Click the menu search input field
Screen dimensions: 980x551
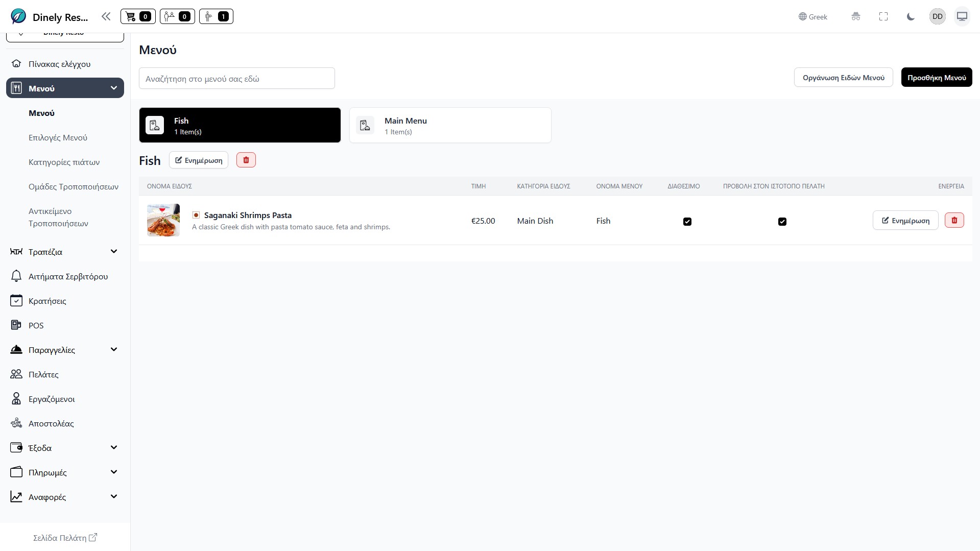point(236,79)
